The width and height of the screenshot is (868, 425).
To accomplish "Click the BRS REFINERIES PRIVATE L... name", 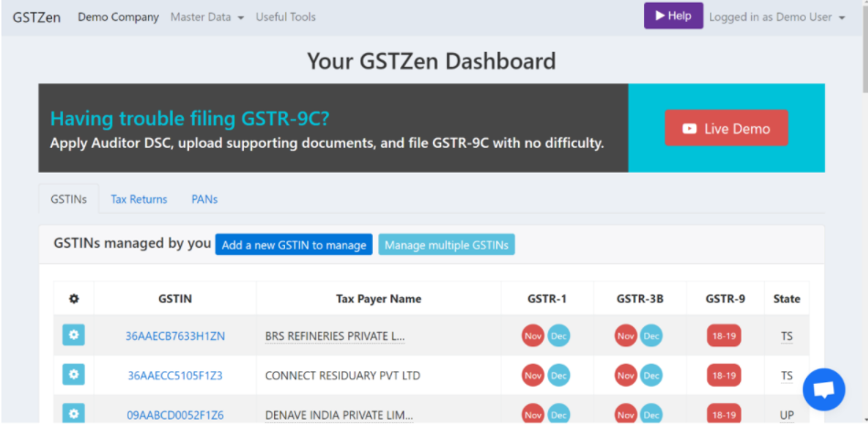I will tap(335, 335).
